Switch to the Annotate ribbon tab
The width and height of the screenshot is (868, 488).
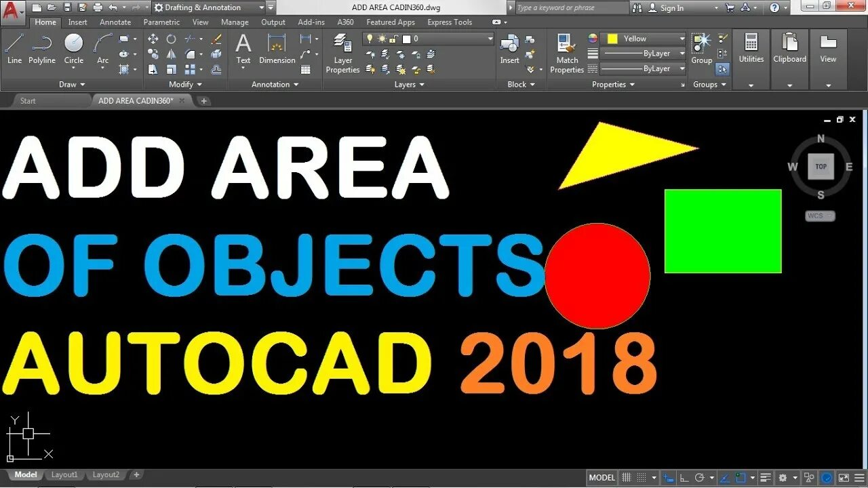115,22
